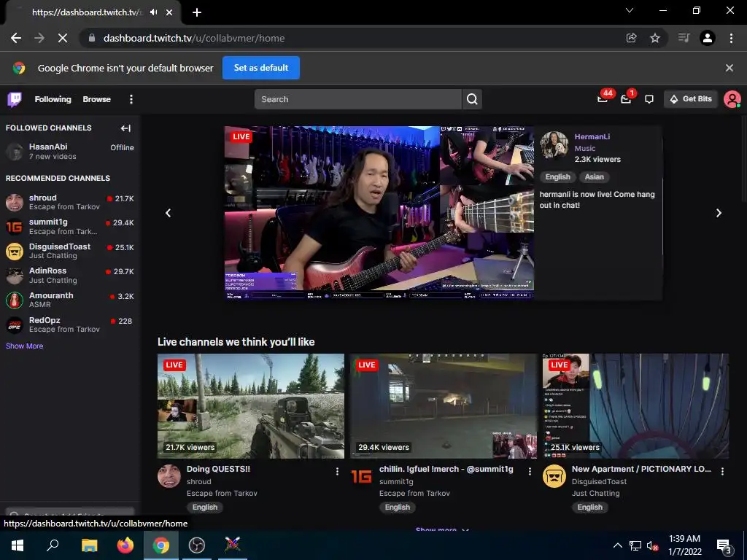Screen dimensions: 747x560
Task: Open summit1g's 29.4K viewers stream thumbnail
Action: 443,405
